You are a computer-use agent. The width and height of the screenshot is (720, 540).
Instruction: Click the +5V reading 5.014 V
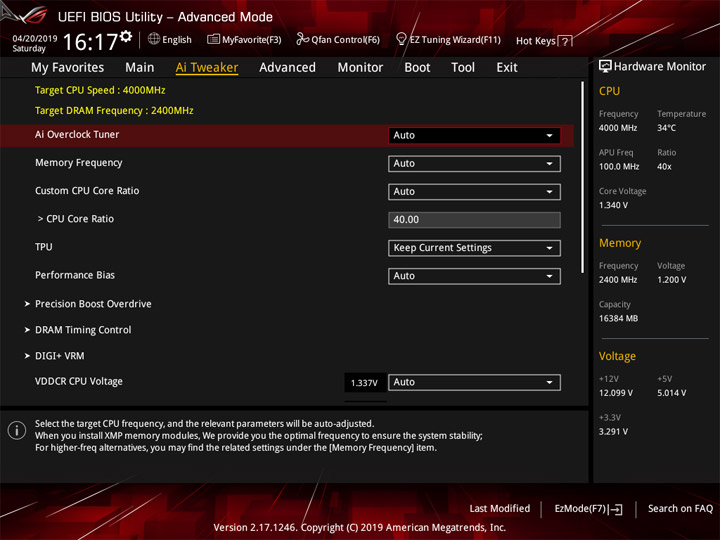point(671,393)
